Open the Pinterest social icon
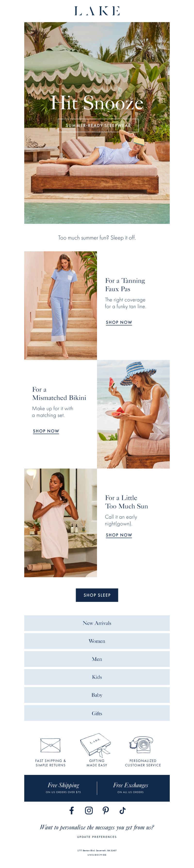 click(x=105, y=810)
